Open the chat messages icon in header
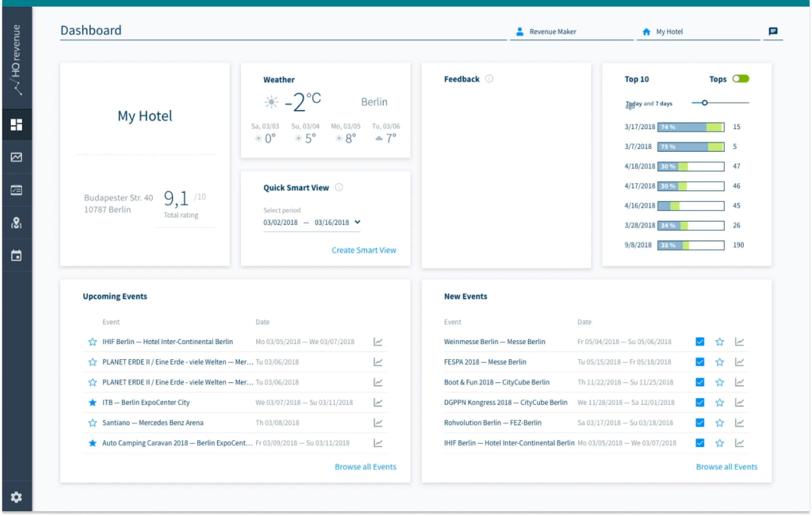Image resolution: width=812 pixels, height=516 pixels. pos(773,31)
